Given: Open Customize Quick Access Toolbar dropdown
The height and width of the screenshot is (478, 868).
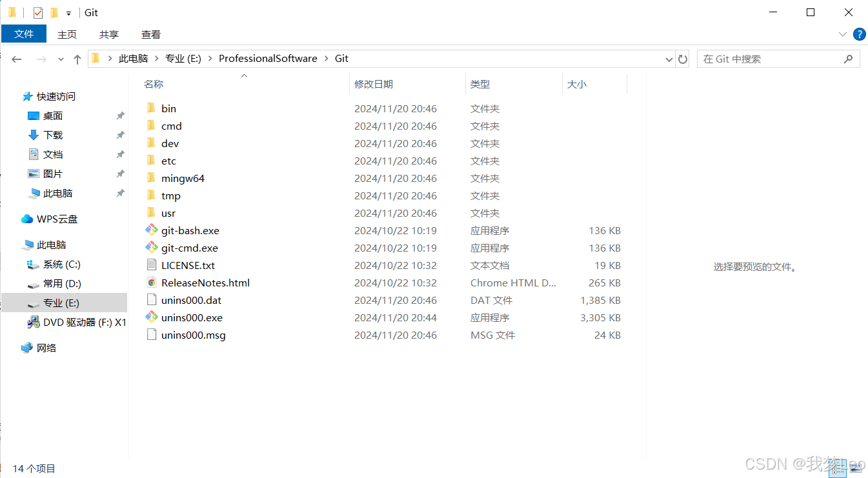Looking at the screenshot, I should click(68, 13).
